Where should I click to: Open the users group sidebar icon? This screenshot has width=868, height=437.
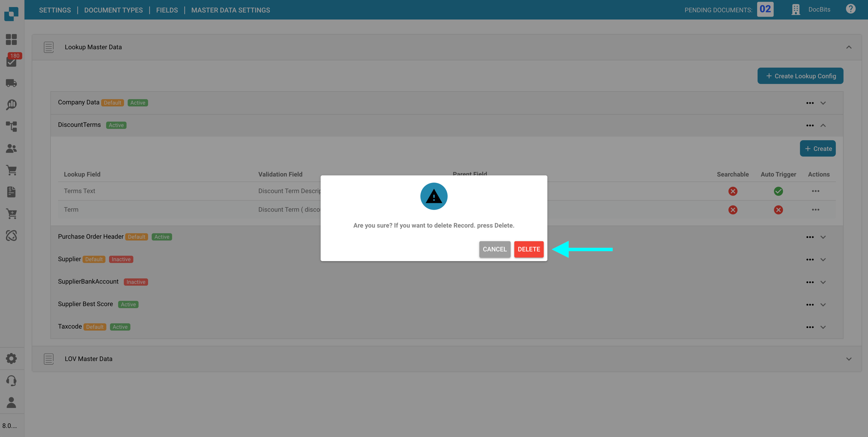pos(11,148)
